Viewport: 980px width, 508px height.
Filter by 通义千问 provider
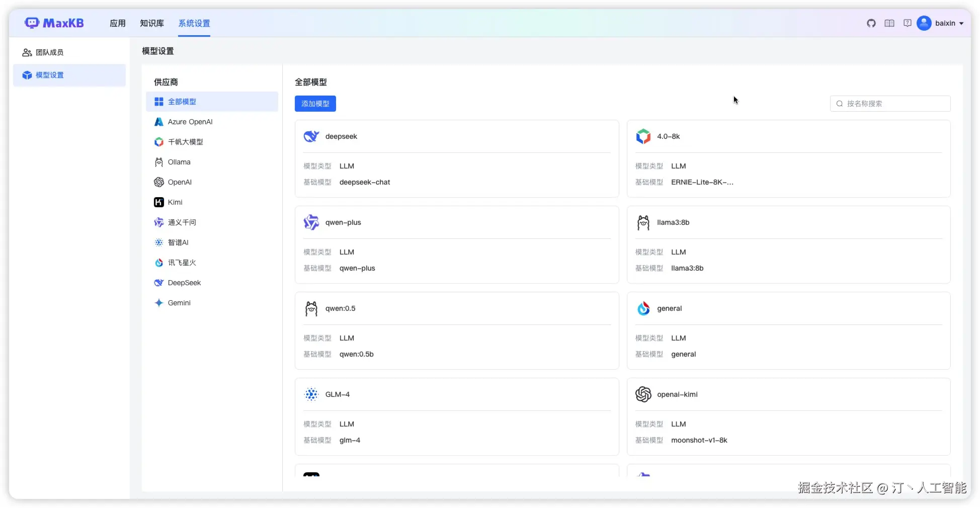(x=212, y=222)
